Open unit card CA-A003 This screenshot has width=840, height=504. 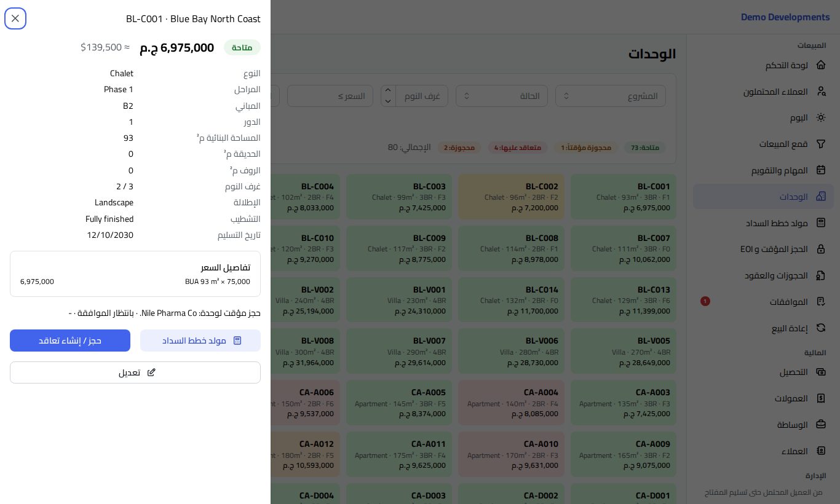coord(624,403)
